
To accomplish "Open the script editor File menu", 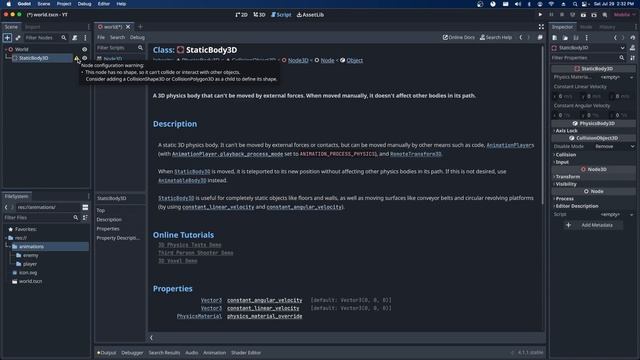I will pyautogui.click(x=101, y=38).
